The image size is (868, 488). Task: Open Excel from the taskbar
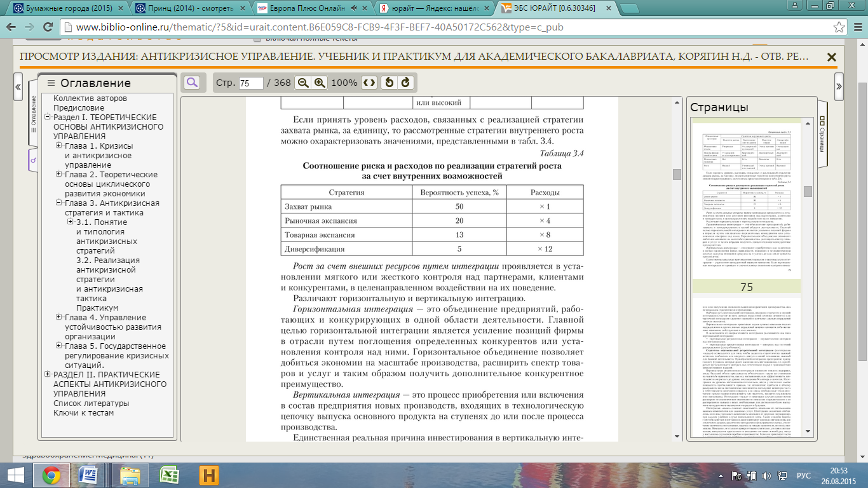[x=169, y=475]
